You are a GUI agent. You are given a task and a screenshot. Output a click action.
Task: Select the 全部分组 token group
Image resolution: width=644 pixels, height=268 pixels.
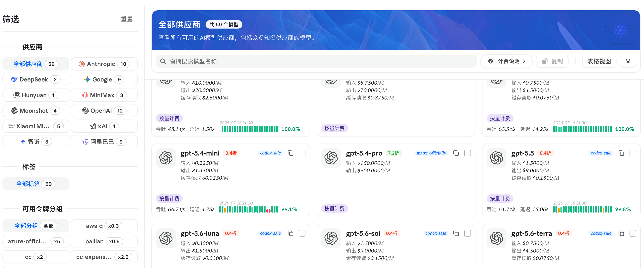[x=36, y=226]
